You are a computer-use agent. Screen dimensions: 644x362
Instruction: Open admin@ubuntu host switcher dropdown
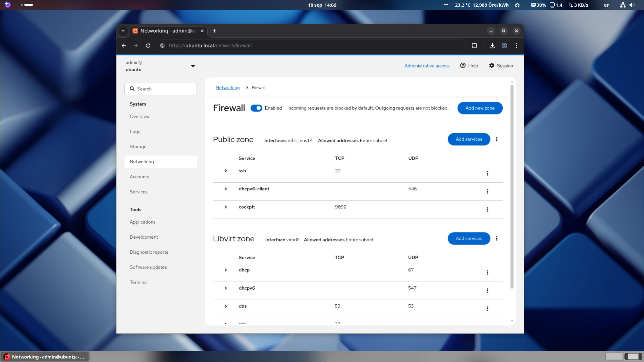point(193,66)
